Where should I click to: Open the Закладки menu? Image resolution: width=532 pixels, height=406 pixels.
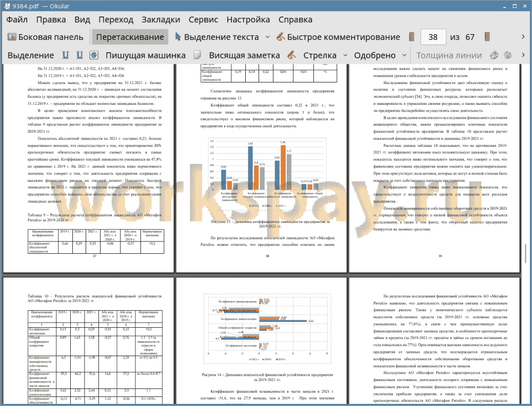pos(161,20)
